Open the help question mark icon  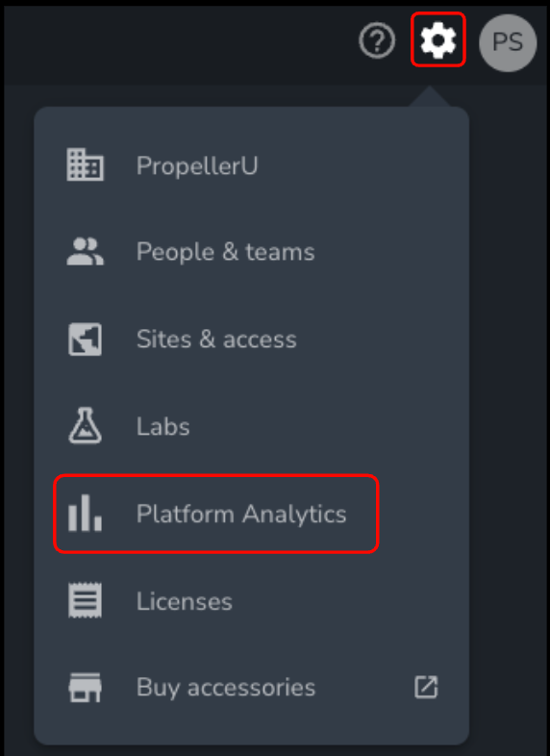[x=377, y=40]
